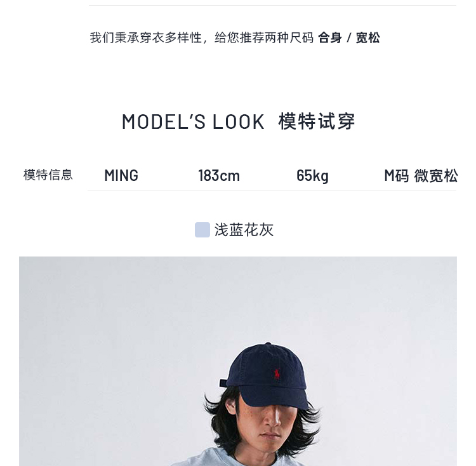476x466 pixels.
Task: Click the 183cm height value
Action: coord(219,175)
